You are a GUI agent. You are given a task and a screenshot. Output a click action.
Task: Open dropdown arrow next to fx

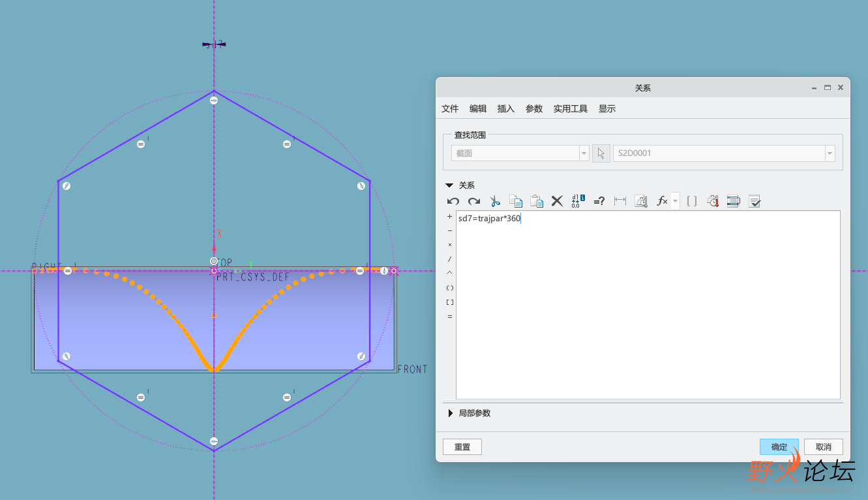(675, 202)
